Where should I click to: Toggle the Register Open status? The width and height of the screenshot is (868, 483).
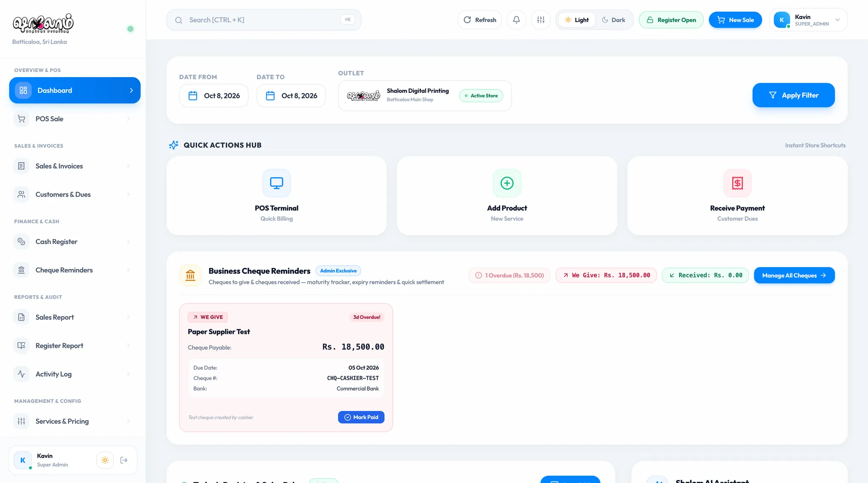pyautogui.click(x=671, y=20)
